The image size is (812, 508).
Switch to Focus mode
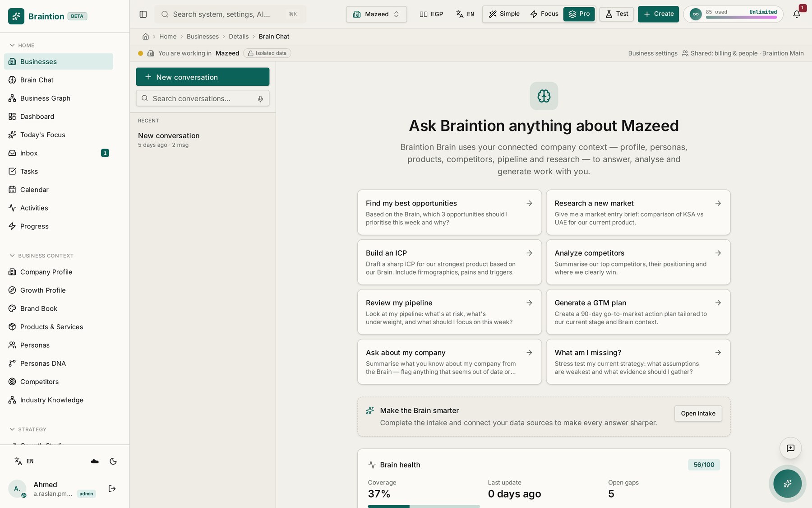click(x=544, y=14)
